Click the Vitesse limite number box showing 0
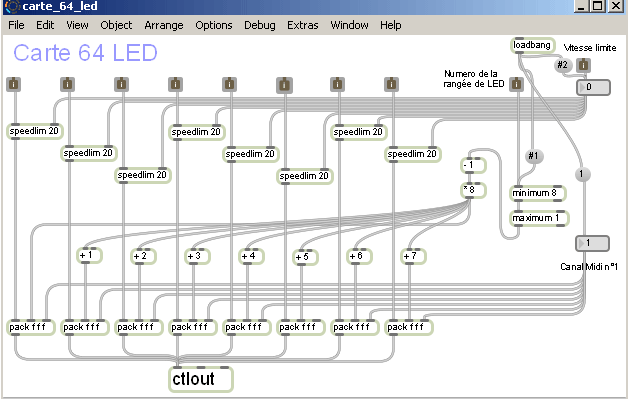 click(x=593, y=87)
